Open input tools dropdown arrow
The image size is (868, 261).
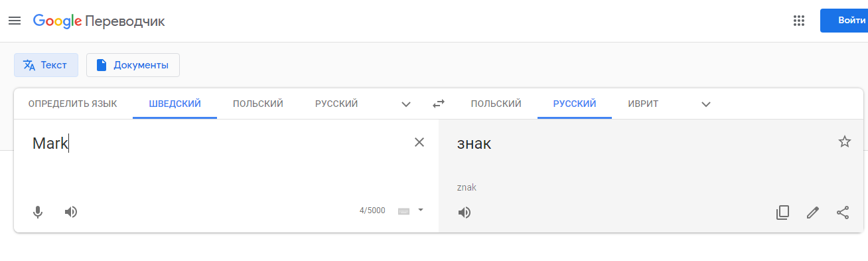(x=420, y=210)
